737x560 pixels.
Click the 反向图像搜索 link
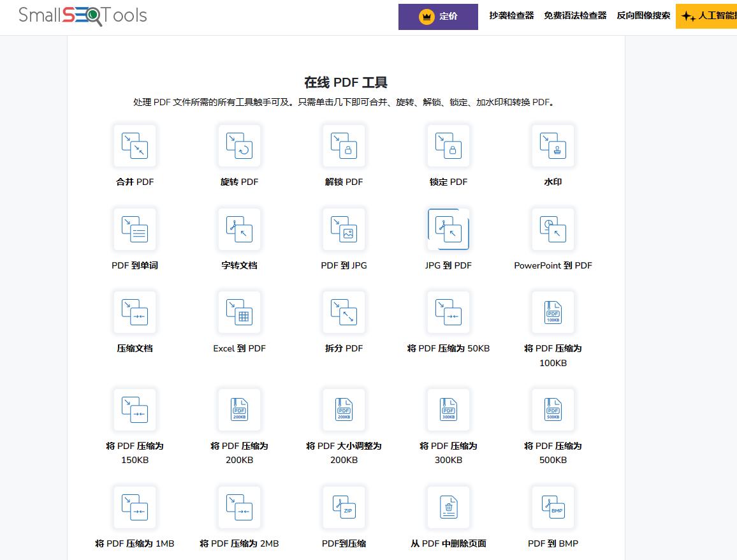pyautogui.click(x=643, y=17)
